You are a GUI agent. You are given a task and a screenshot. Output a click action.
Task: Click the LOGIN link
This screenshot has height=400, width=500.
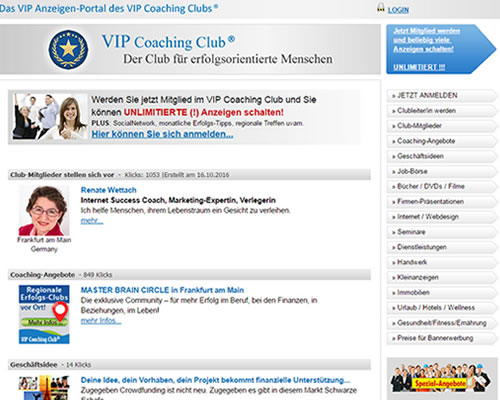[398, 10]
